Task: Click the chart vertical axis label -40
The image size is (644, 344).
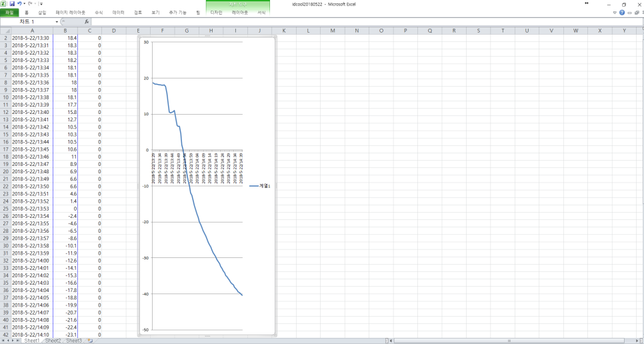Action: pyautogui.click(x=145, y=293)
